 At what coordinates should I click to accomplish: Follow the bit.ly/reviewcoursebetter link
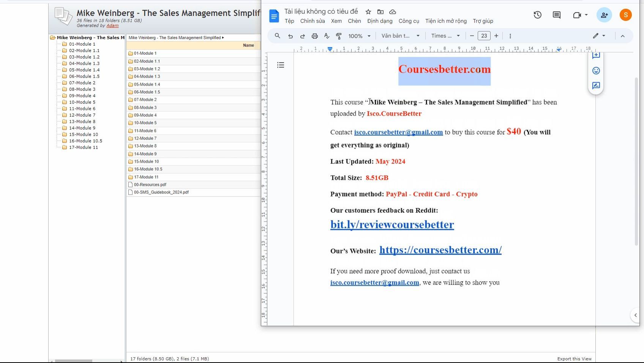click(392, 225)
